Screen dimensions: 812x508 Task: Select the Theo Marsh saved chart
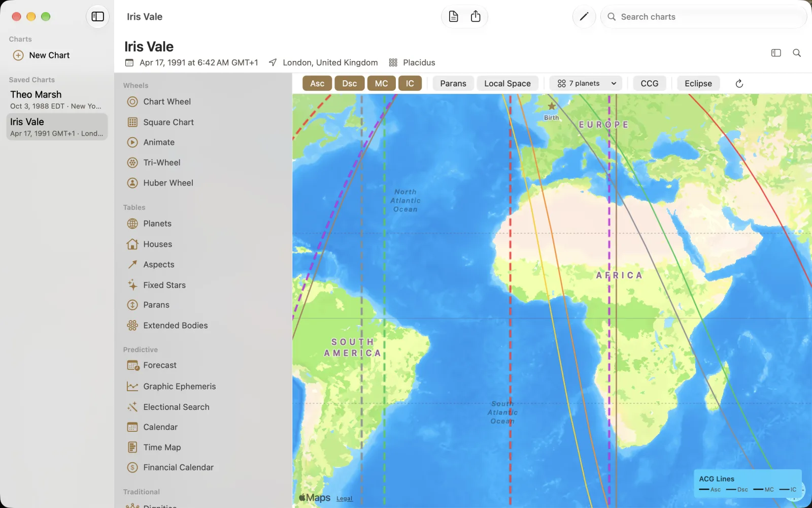pos(57,100)
